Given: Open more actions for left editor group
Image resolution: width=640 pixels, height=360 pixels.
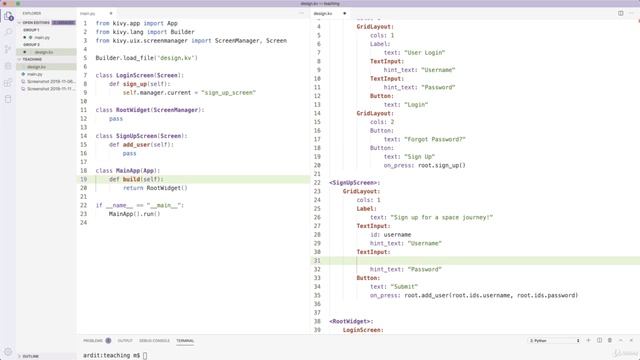Looking at the screenshot, I should point(302,13).
